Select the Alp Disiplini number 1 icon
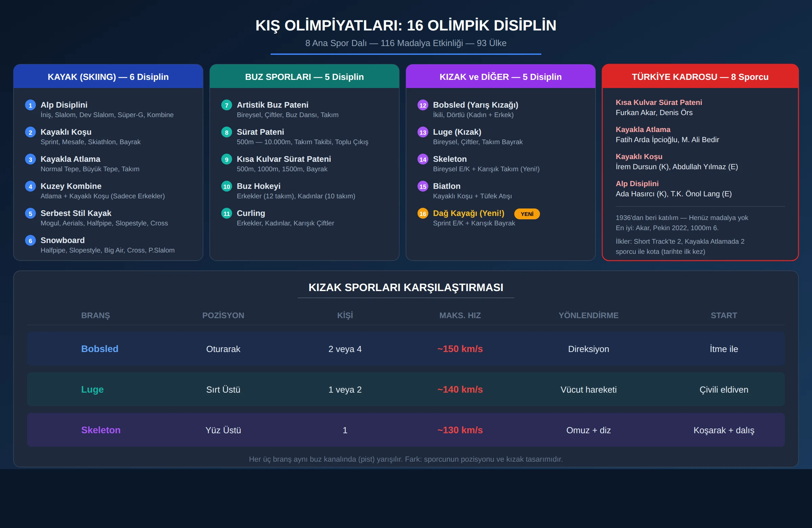This screenshot has width=812, height=528. tap(30, 105)
